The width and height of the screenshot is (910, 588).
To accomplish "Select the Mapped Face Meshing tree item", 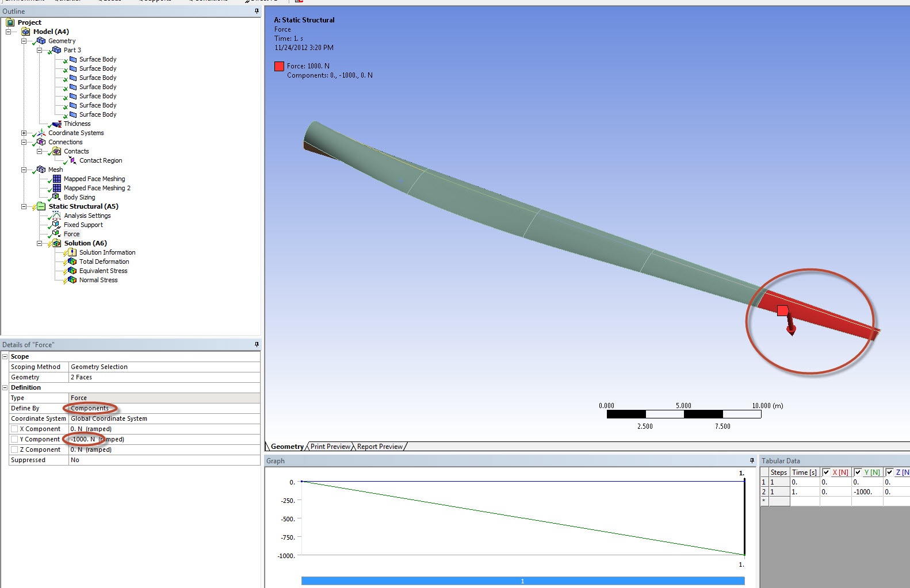I will pyautogui.click(x=94, y=179).
